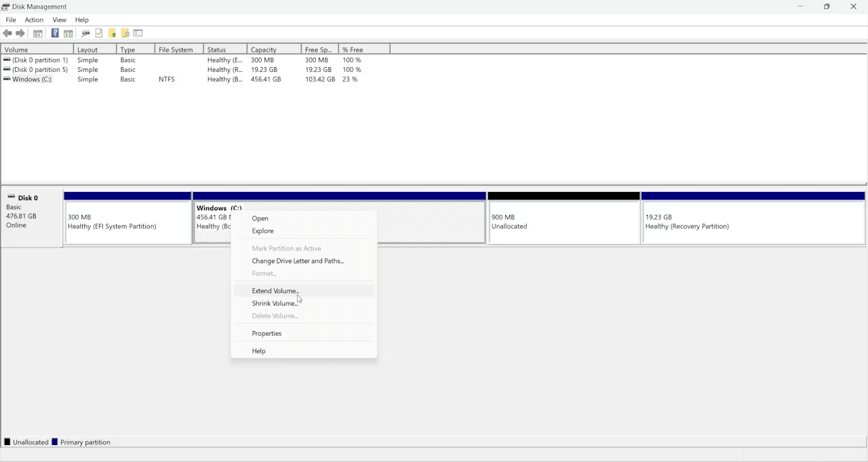The height and width of the screenshot is (462, 868).
Task: Open the View menu
Action: click(x=59, y=20)
